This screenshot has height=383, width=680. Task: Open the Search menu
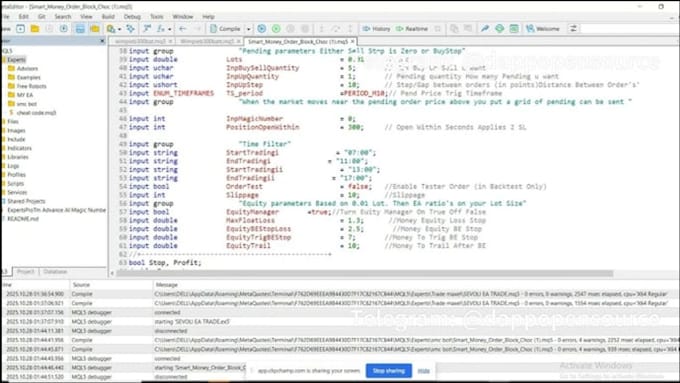point(62,16)
